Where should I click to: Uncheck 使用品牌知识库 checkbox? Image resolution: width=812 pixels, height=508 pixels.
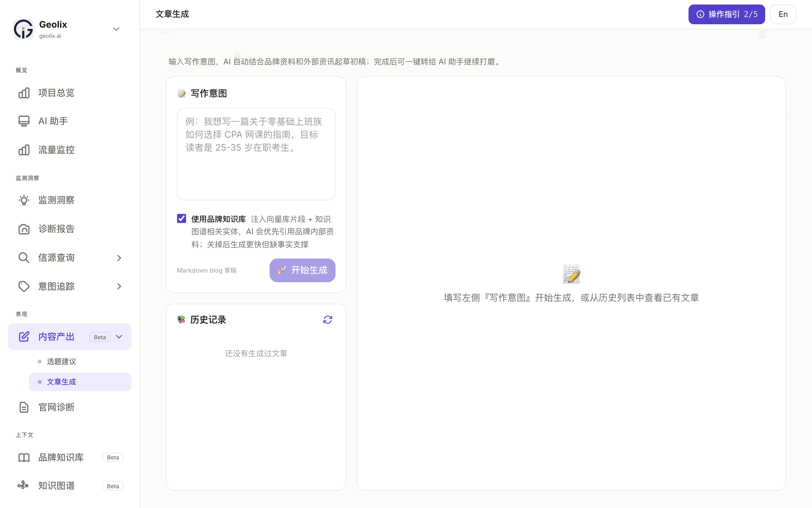pyautogui.click(x=182, y=219)
